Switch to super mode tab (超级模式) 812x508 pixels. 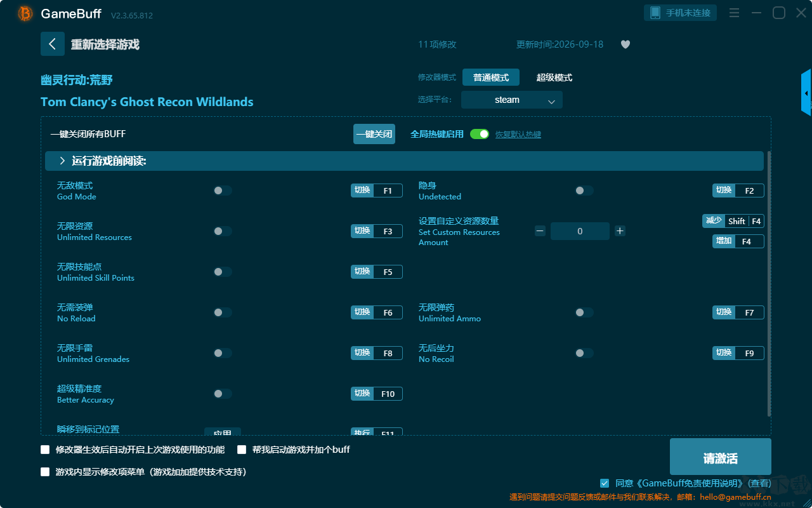[554, 77]
